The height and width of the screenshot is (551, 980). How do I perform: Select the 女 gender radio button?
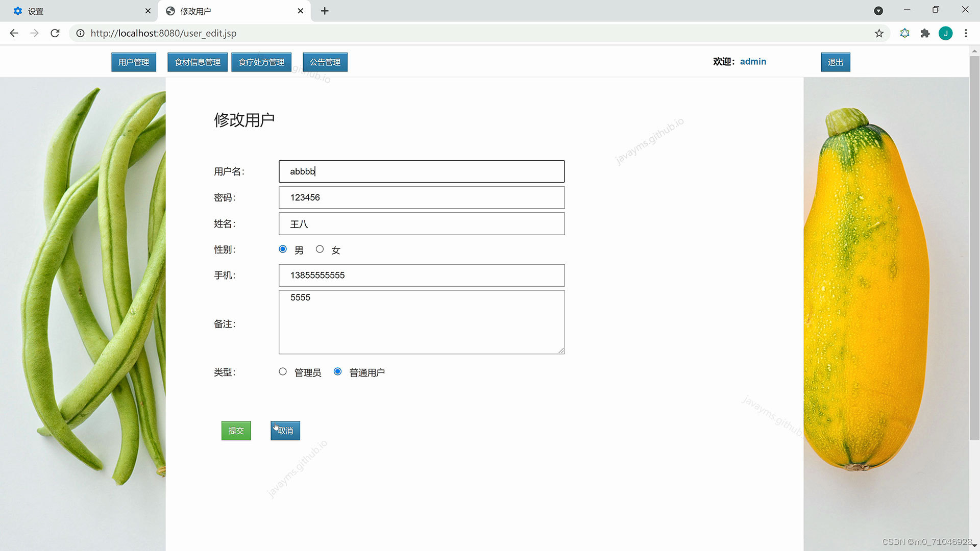click(x=320, y=249)
